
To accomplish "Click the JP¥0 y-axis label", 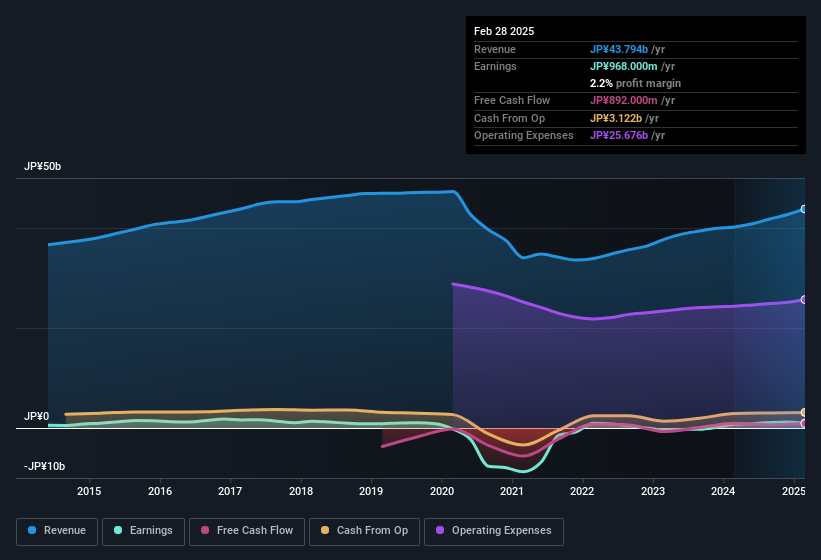I will (x=37, y=417).
